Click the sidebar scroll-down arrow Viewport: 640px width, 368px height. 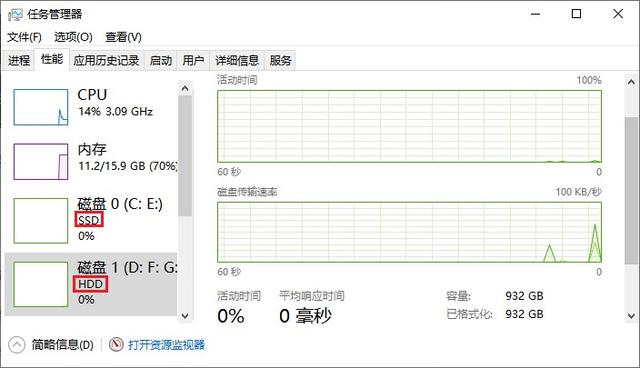[x=185, y=316]
